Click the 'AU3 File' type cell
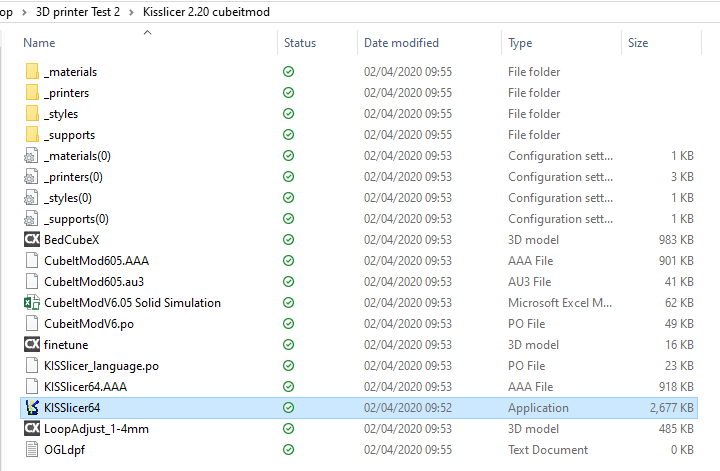The width and height of the screenshot is (720, 471). [x=529, y=282]
